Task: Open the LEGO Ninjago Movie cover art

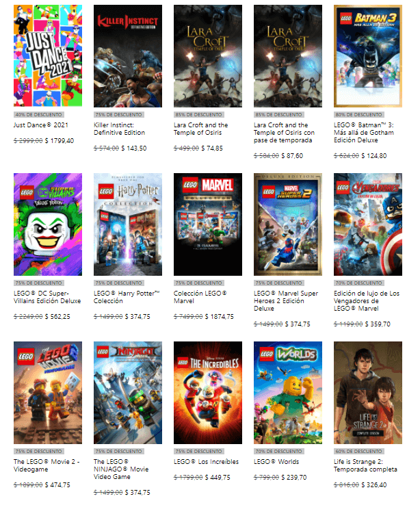Action: pos(128,393)
